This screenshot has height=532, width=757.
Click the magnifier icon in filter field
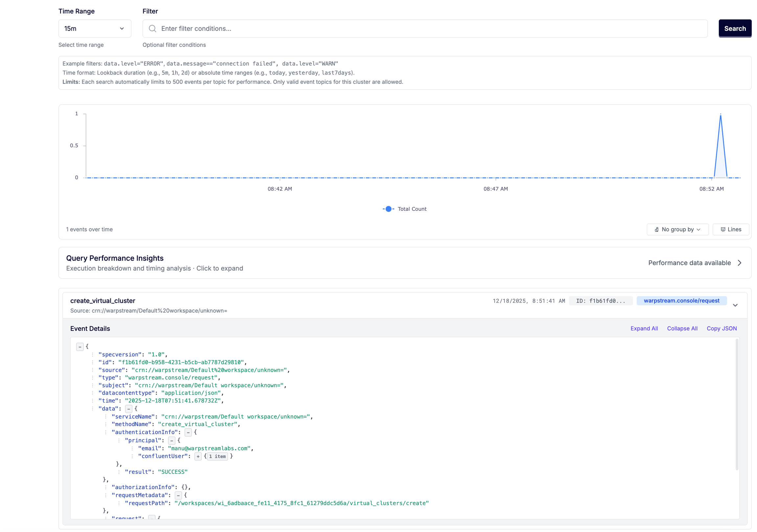click(x=152, y=29)
